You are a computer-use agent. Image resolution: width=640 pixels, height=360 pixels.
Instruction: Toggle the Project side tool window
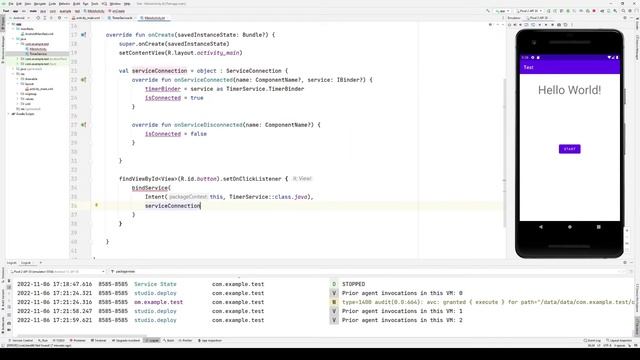point(2,22)
